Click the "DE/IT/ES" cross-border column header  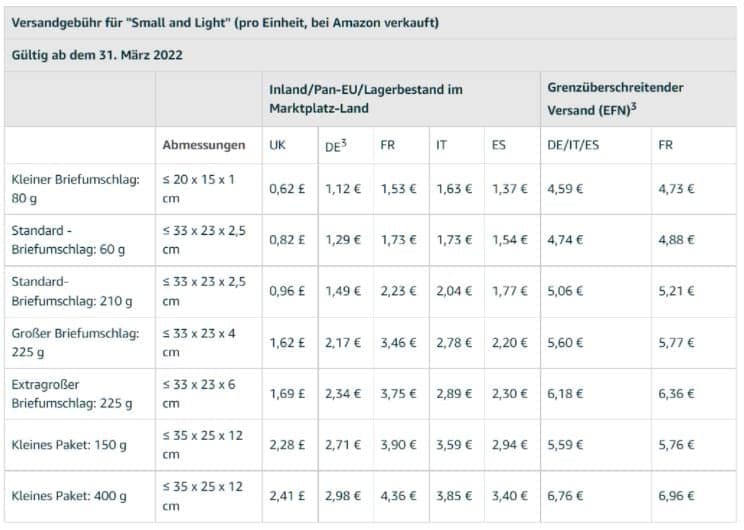tap(576, 145)
